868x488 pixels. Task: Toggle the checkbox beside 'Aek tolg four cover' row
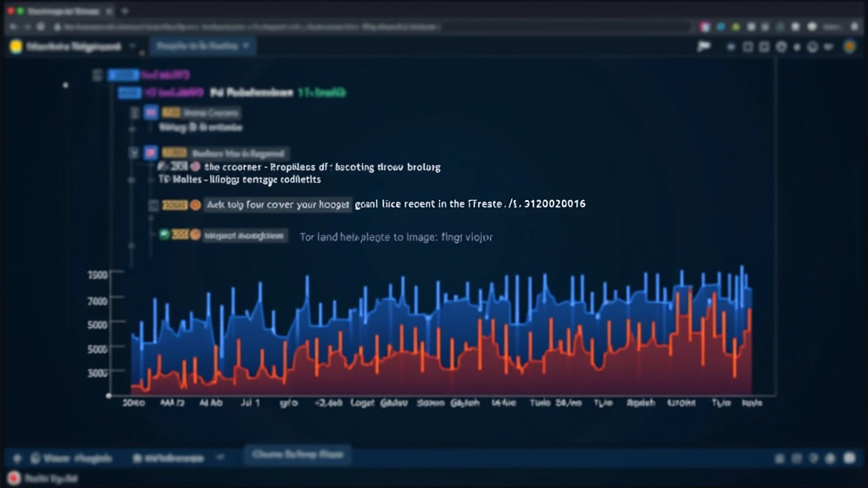coord(153,205)
